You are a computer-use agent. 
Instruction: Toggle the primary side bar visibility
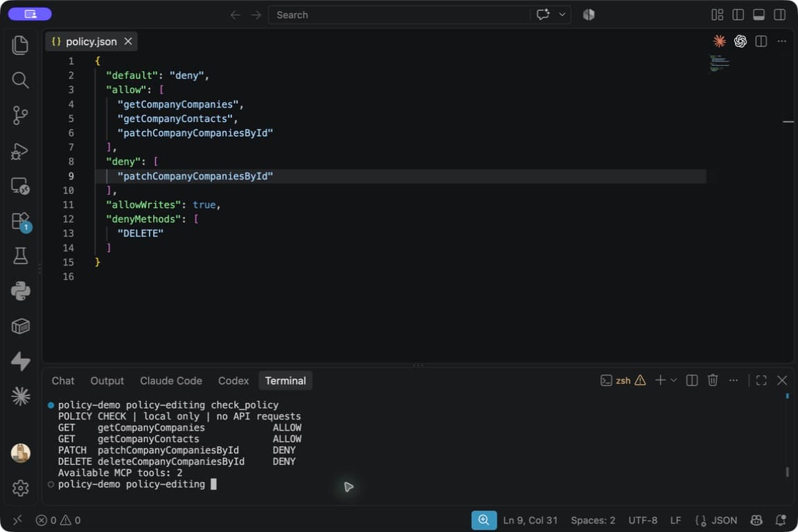[x=738, y=15]
